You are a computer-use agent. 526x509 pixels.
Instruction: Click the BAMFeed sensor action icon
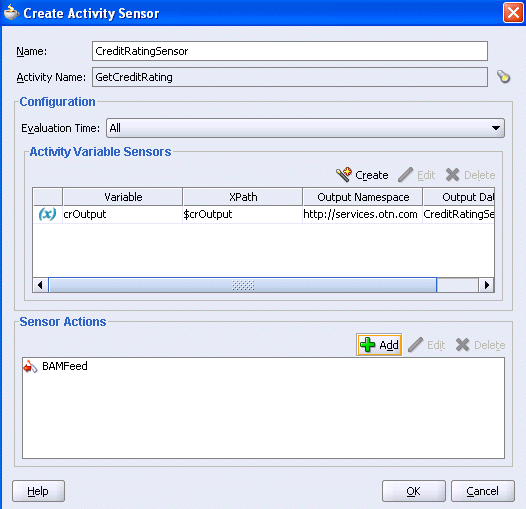coord(30,366)
